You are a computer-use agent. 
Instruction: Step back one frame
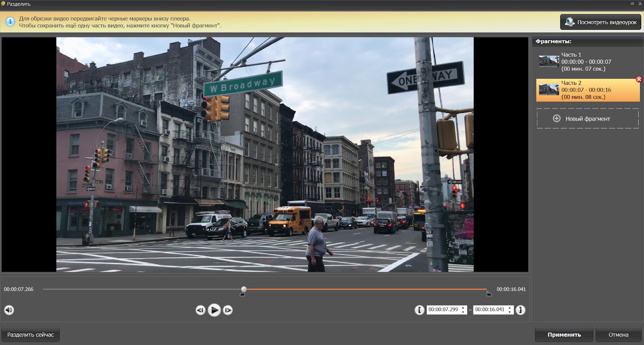pyautogui.click(x=200, y=310)
